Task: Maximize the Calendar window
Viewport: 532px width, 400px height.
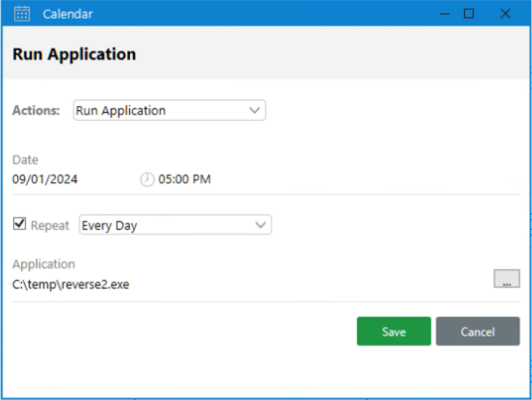Action: [469, 13]
